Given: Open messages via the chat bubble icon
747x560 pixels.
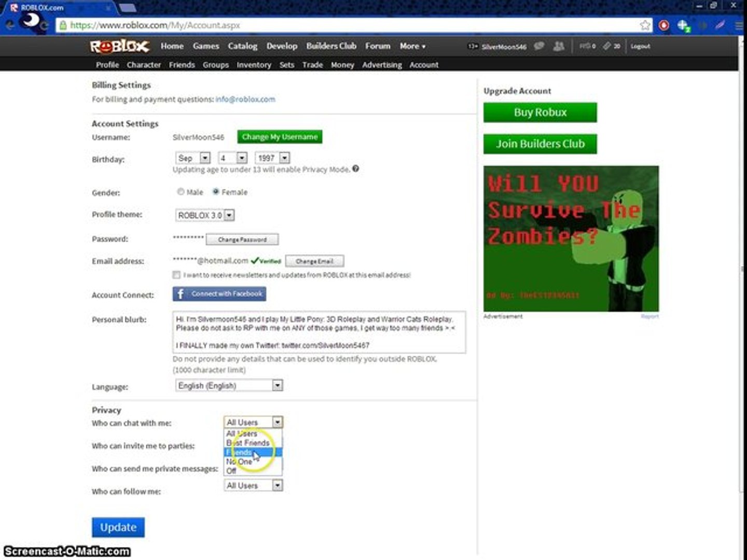Looking at the screenshot, I should (x=539, y=46).
